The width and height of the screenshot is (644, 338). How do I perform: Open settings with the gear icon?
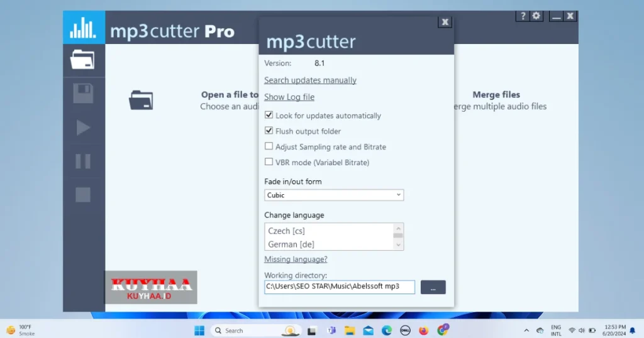coord(536,16)
